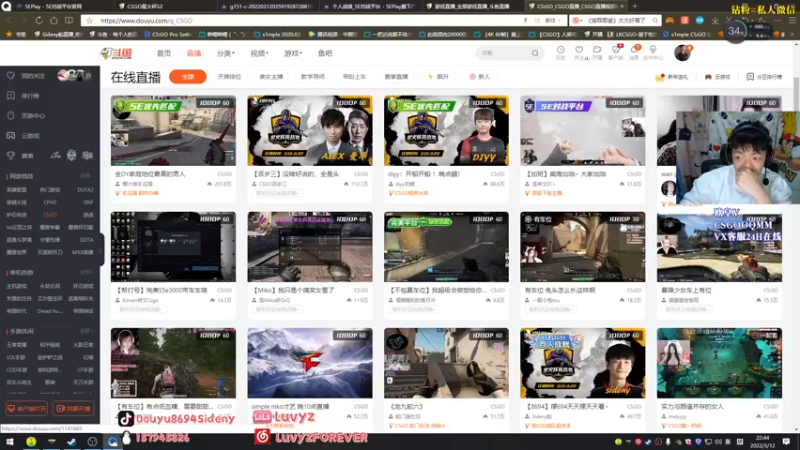This screenshot has width=800, height=450.
Task: Expand the 视频 dropdown in top nav
Action: [259, 53]
